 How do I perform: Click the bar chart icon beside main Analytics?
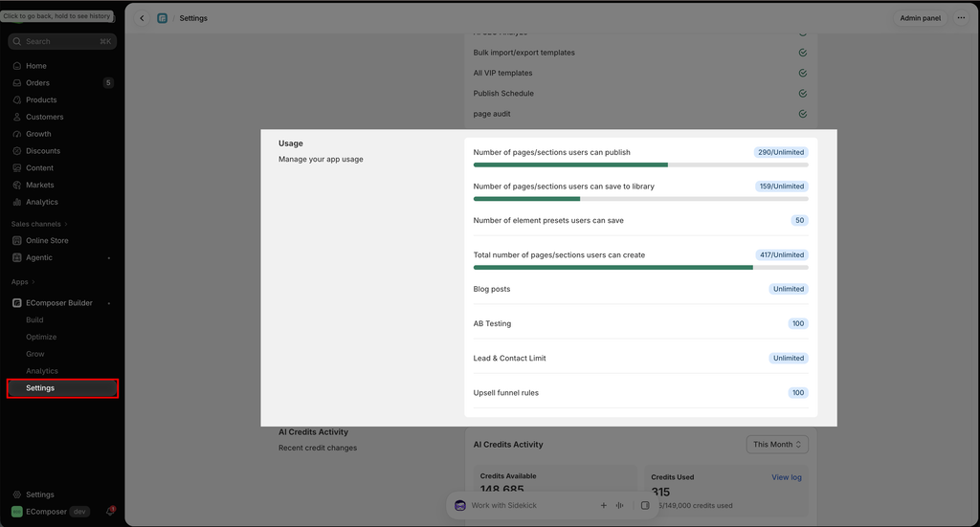[17, 202]
